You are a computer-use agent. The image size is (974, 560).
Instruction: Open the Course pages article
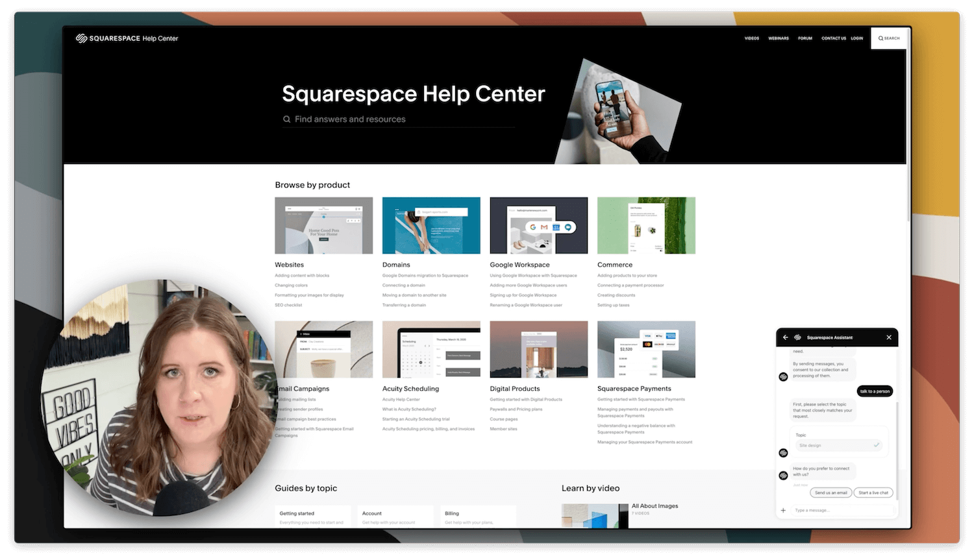tap(504, 419)
